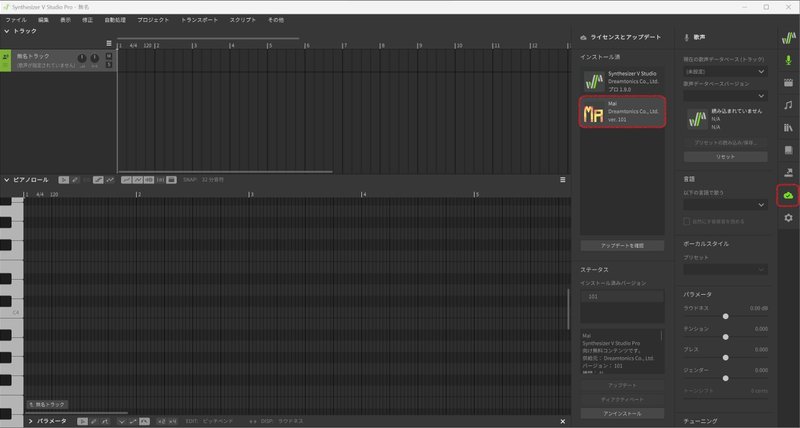
Task: Toggle third piano roll display option button
Action: [x=148, y=180]
